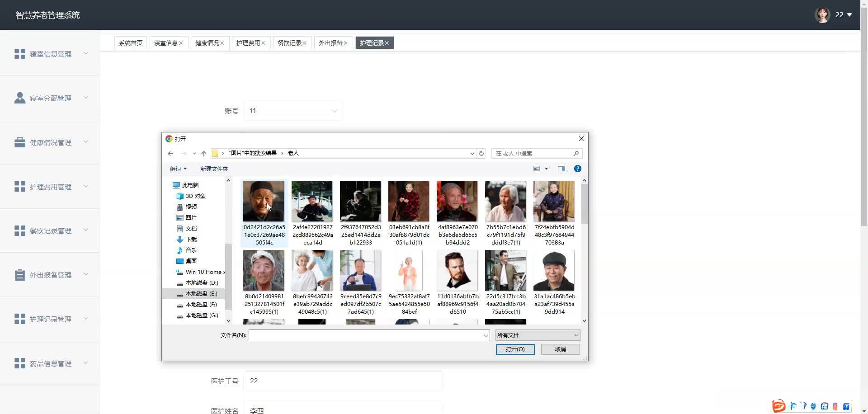Screen dimensions: 868x414
Task: Switch to the 系统首页 tab
Action: click(131, 43)
